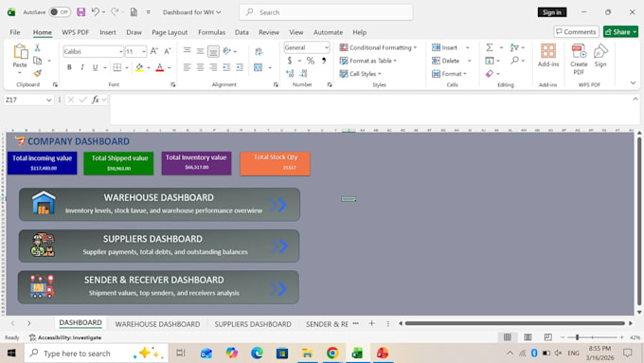Open the Font name dropdown (Calibri)
The image size is (644, 363).
coord(121,51)
